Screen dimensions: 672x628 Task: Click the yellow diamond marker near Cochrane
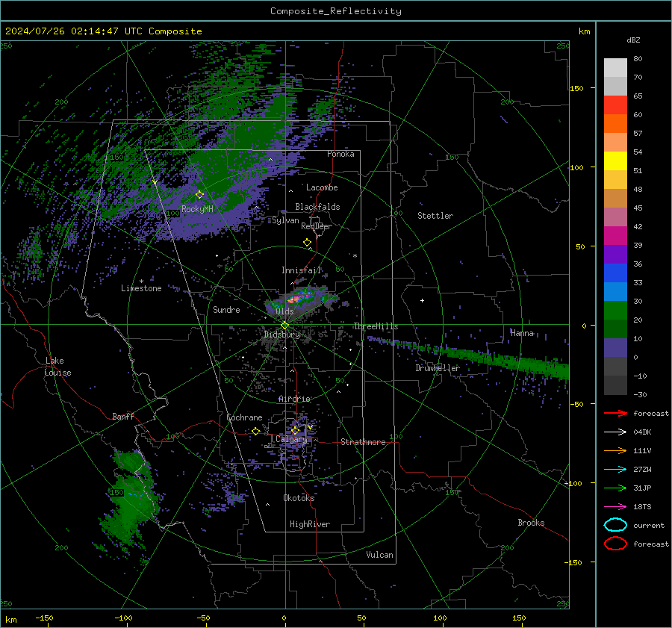255,431
